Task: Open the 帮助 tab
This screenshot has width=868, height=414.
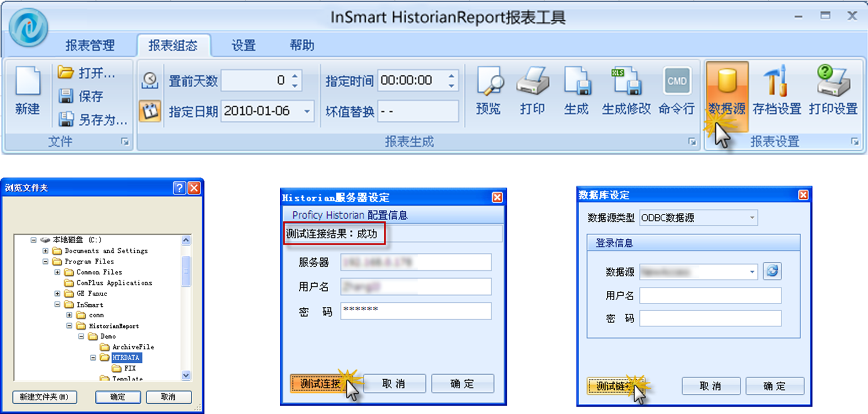Action: pyautogui.click(x=302, y=46)
